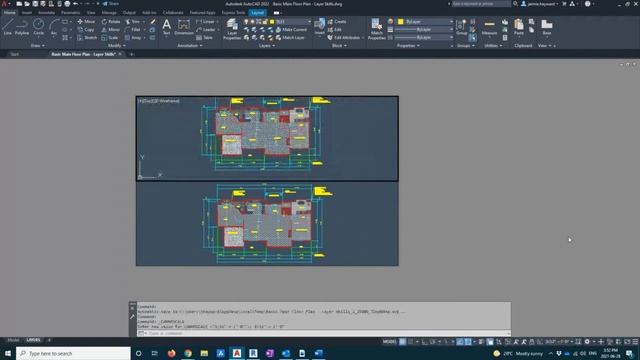
Task: Click the Linear dimension button
Action: tap(205, 21)
